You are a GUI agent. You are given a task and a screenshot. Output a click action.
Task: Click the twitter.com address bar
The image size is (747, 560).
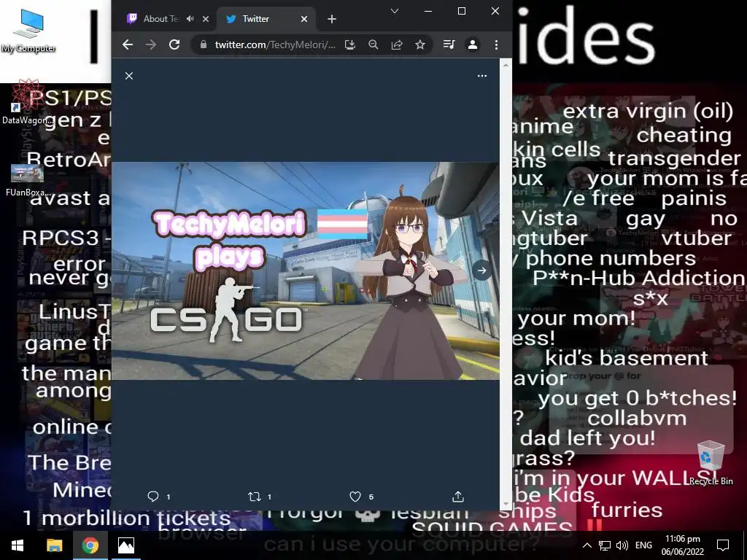275,44
